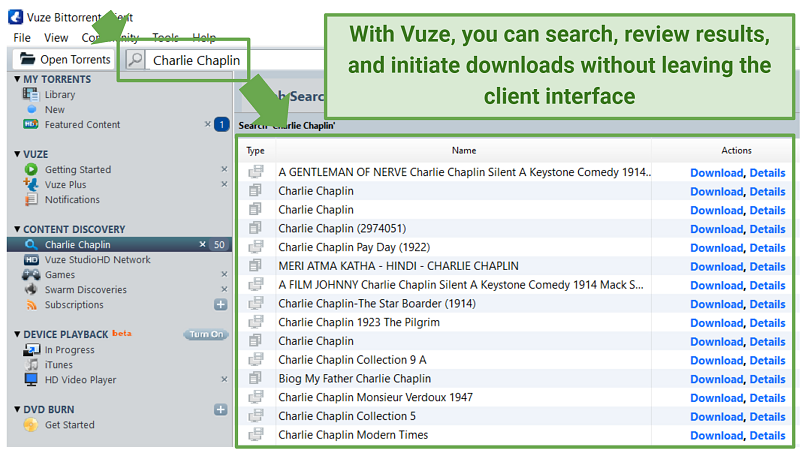This screenshot has width=806, height=453.
Task: Close the Featured Content sidebar entry
Action: point(208,124)
